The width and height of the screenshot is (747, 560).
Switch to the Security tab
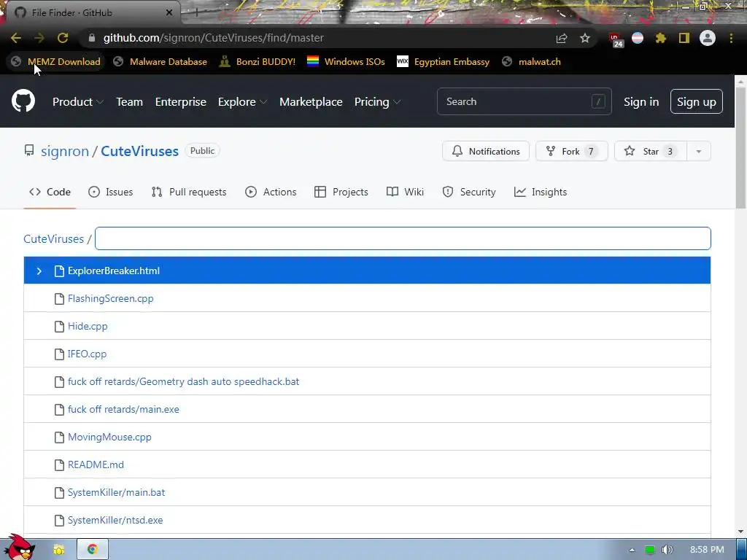(469, 192)
